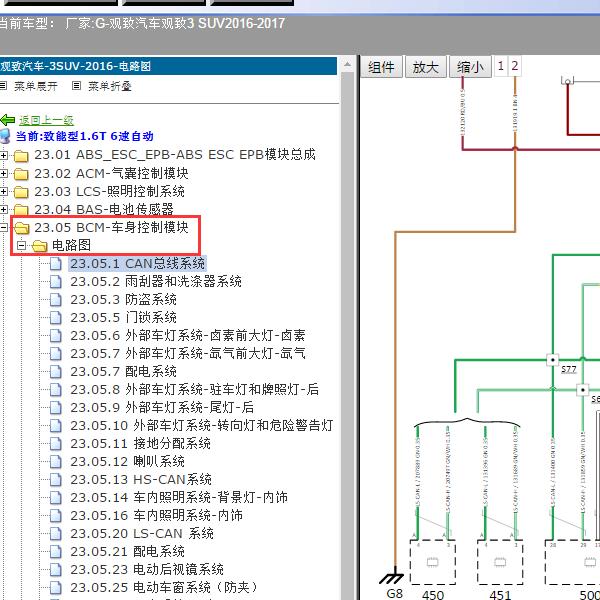Click the computer icon beside 当前:致能型1.6T
This screenshot has width=600, height=600.
click(x=5, y=136)
